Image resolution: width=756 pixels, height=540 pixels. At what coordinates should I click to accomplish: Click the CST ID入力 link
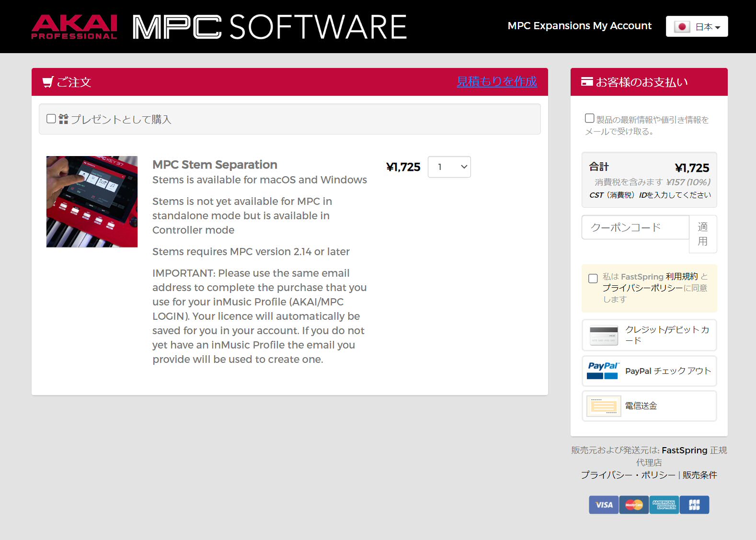click(650, 195)
